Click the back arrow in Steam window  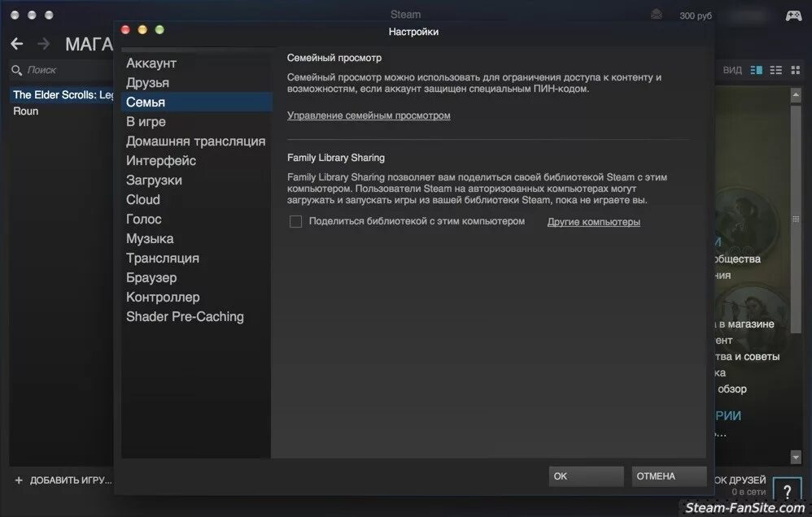coord(17,43)
